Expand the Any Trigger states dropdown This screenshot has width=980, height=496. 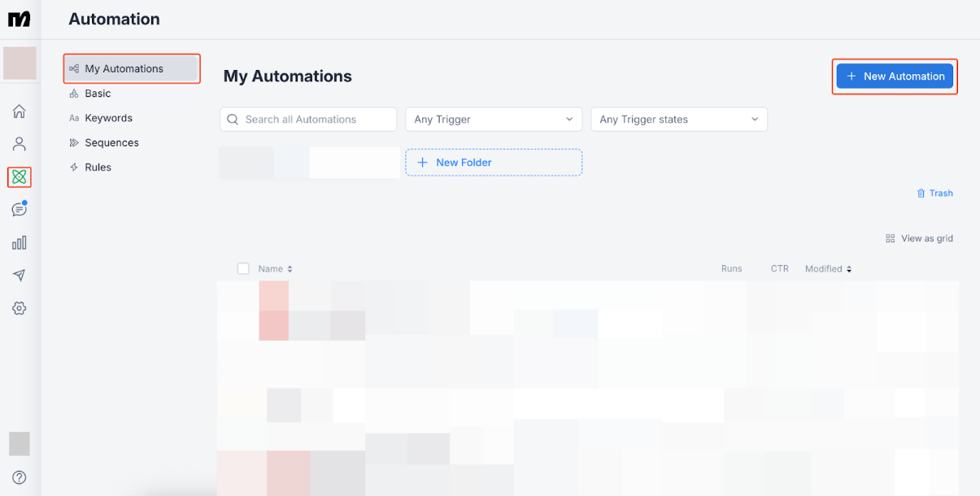click(x=679, y=120)
